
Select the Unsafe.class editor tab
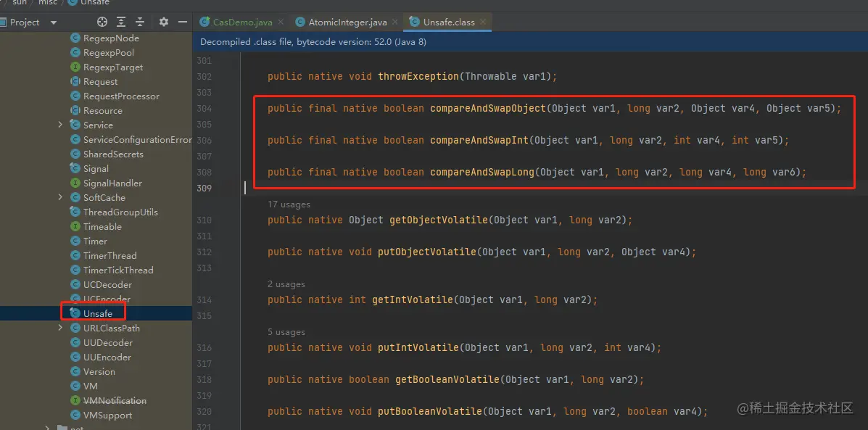pos(448,22)
